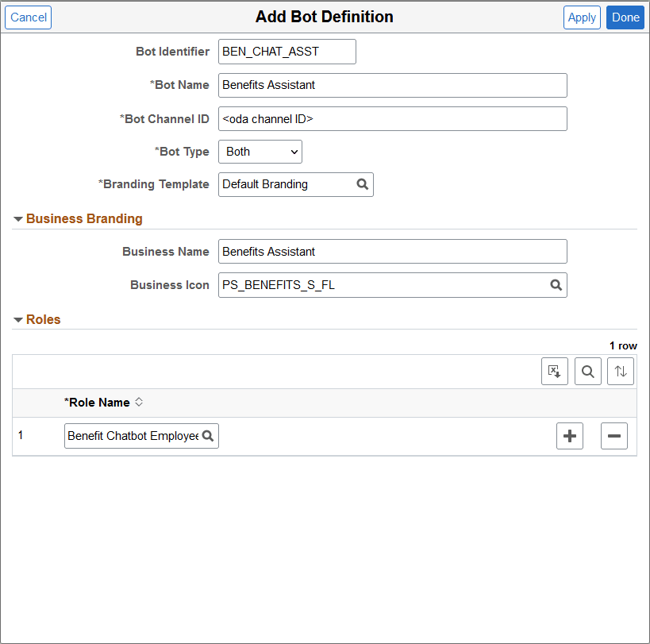Collapse the Roles section

pos(17,319)
